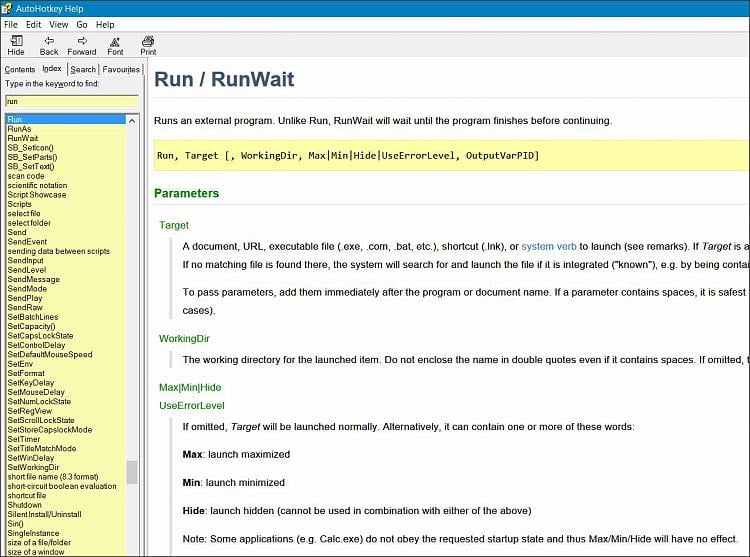Screen dimensions: 750x557
Task: Select 'scientific notation' index entry
Action: click(x=37, y=186)
